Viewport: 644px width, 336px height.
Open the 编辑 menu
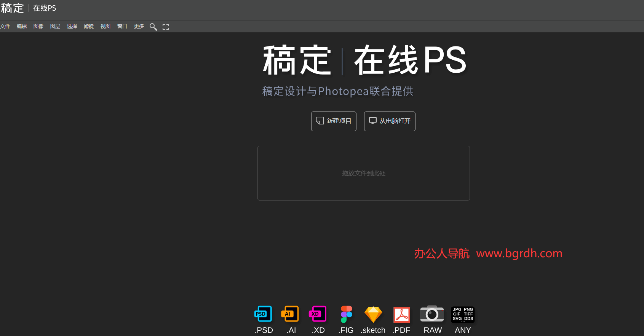click(22, 26)
